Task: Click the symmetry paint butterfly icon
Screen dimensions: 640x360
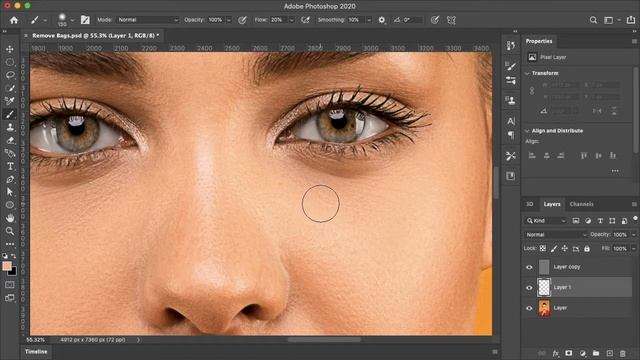Action: click(x=451, y=20)
